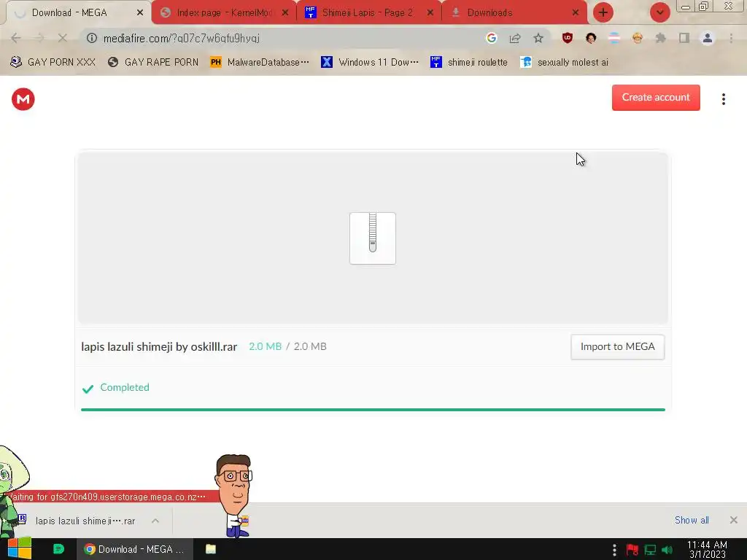Open the MEGA page three-dot menu
The height and width of the screenshot is (560, 747).
pos(723,99)
